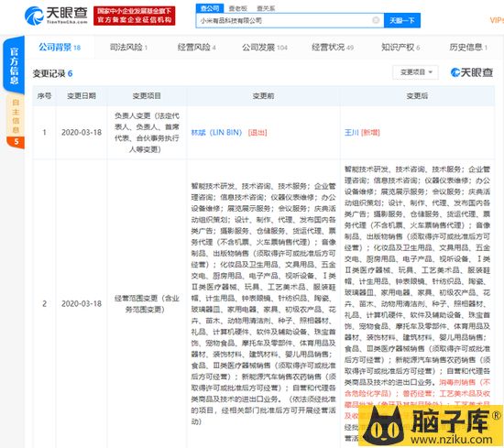The image size is (504, 448).
Task: Click the [新增] tag beside 王川
Action: [370, 133]
